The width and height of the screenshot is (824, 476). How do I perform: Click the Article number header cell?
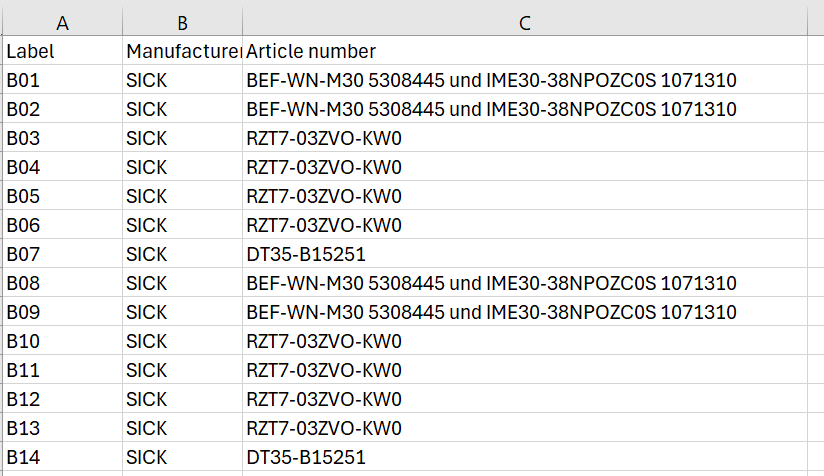pyautogui.click(x=524, y=50)
